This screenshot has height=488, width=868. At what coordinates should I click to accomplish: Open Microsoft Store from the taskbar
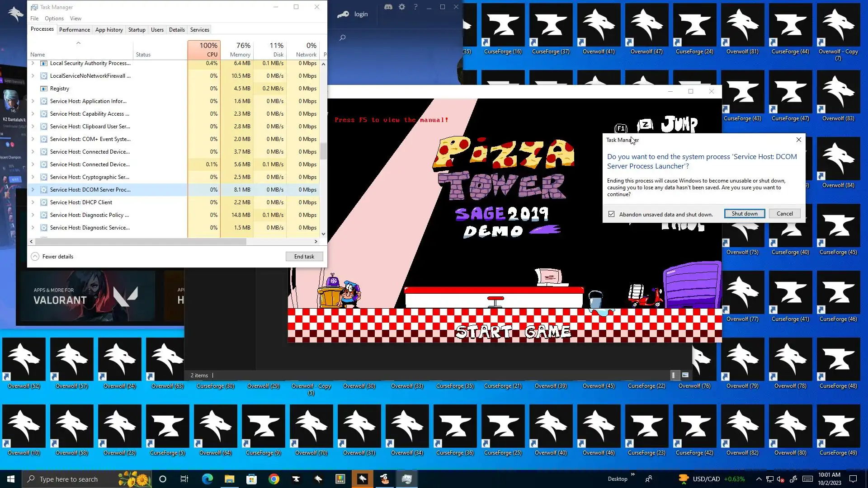click(251, 479)
